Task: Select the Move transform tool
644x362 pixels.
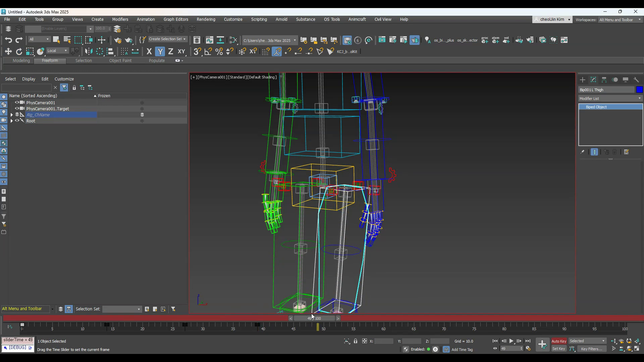Action: 8,52
